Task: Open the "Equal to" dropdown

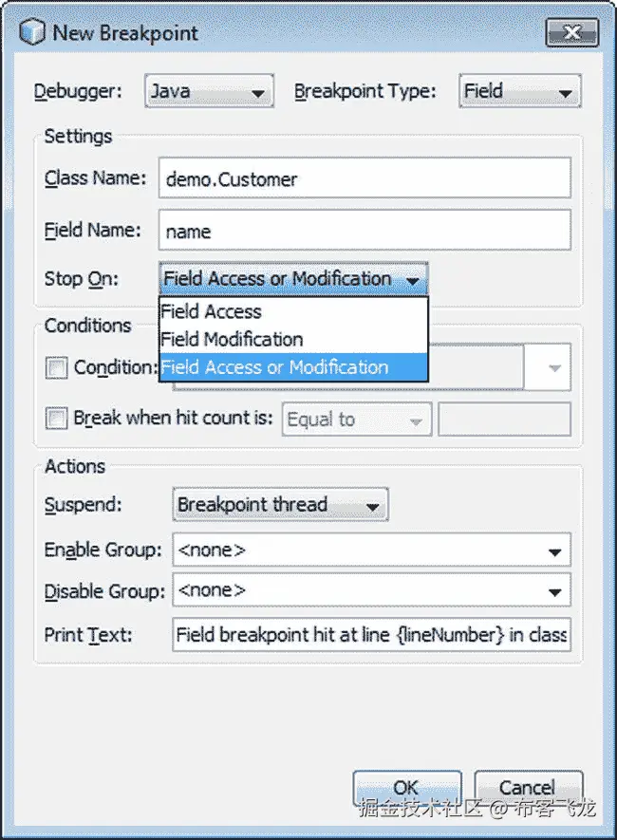Action: (x=356, y=419)
